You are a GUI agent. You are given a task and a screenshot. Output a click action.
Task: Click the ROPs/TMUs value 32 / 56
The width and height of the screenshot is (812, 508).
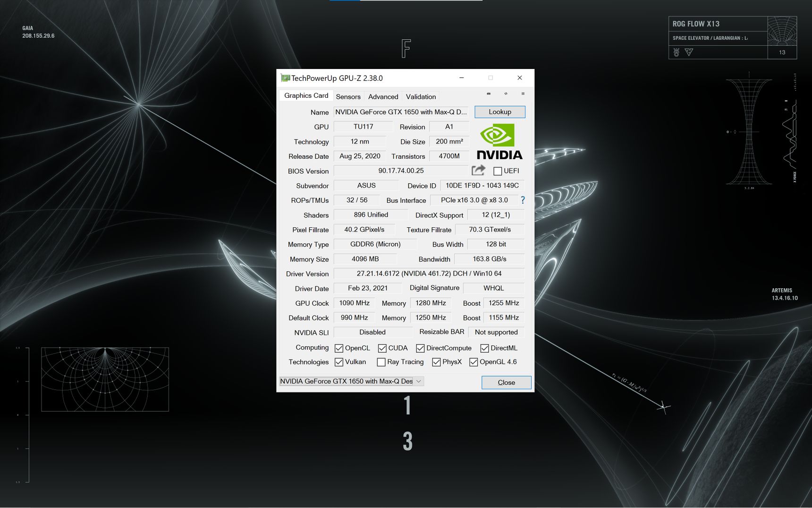(356, 200)
